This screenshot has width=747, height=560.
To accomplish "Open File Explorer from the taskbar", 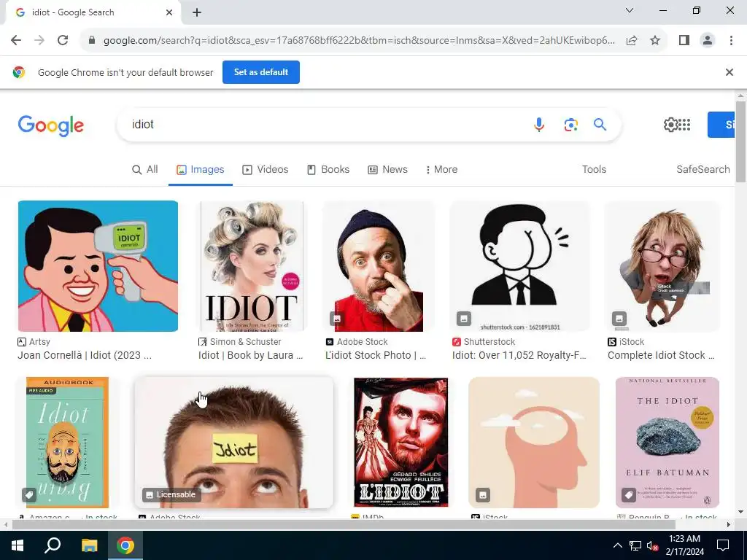I will point(89,545).
